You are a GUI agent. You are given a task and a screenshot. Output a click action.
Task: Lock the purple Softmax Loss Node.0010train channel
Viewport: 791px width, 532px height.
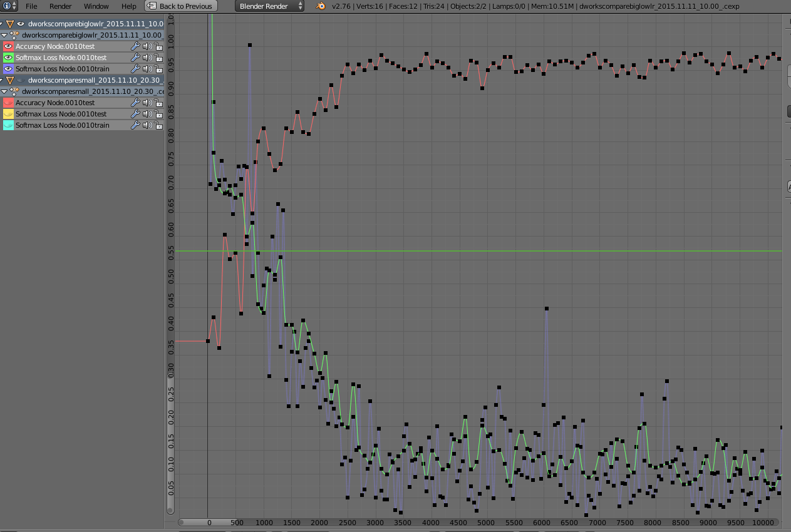pyautogui.click(x=158, y=69)
